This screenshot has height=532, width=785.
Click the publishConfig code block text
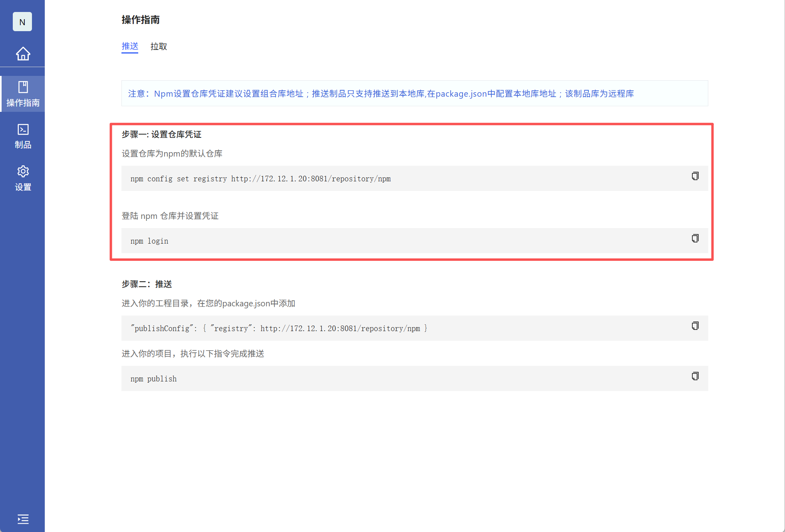279,328
